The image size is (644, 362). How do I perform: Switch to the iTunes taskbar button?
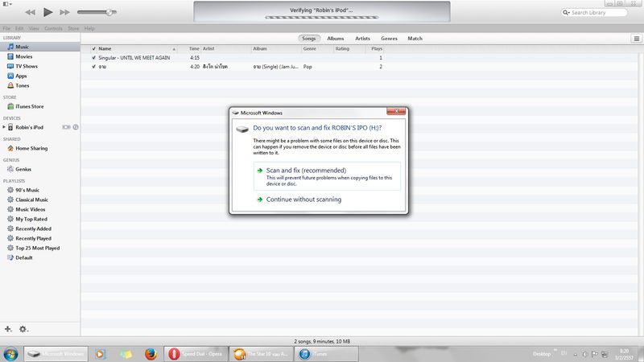327,354
